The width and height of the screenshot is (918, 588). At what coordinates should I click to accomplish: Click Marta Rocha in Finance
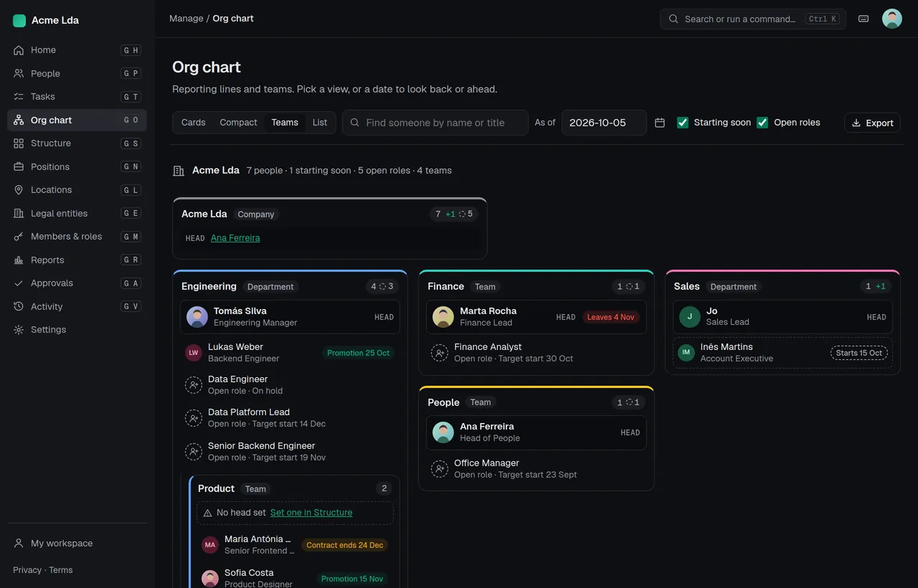click(x=536, y=317)
